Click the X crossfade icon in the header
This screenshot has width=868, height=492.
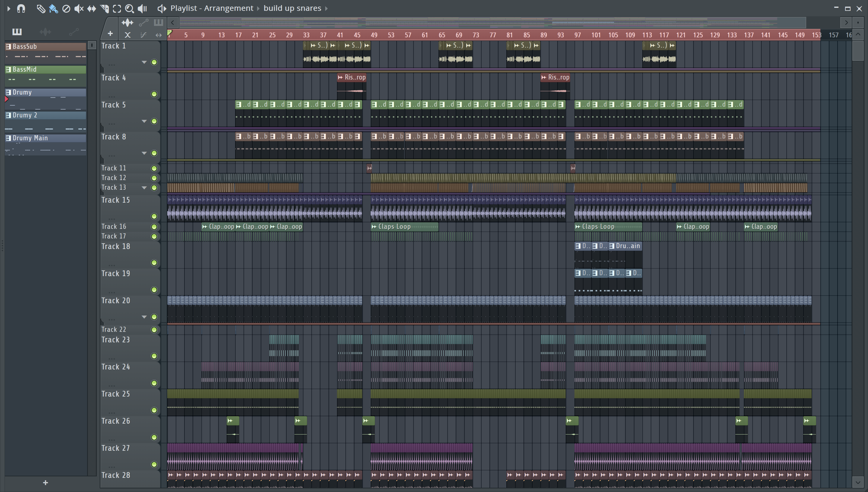127,35
